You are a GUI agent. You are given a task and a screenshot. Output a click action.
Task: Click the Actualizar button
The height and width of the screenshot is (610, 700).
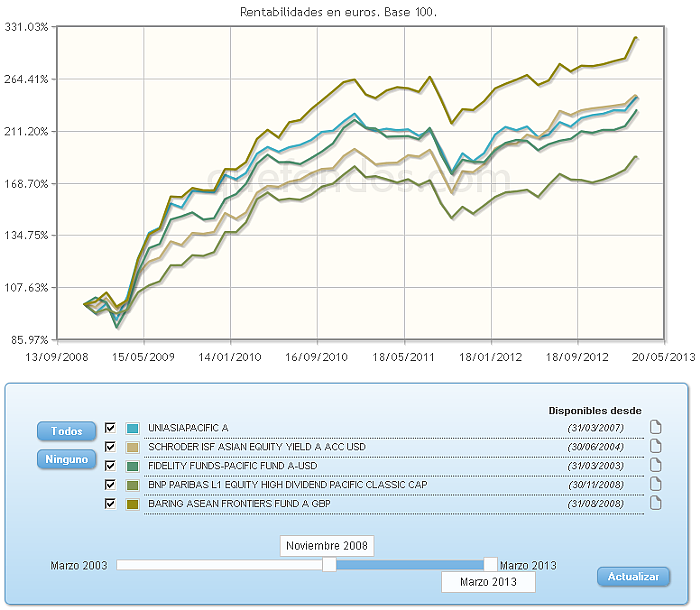coord(633,577)
